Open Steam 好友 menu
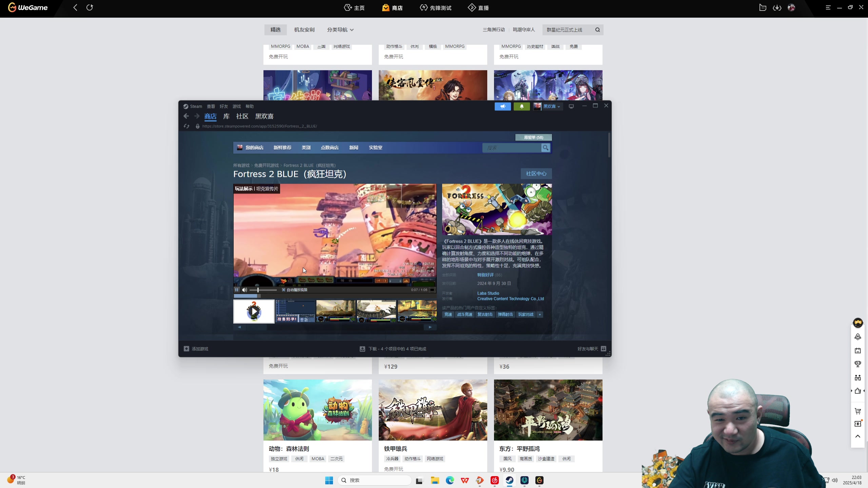This screenshot has height=488, width=868. point(224,106)
